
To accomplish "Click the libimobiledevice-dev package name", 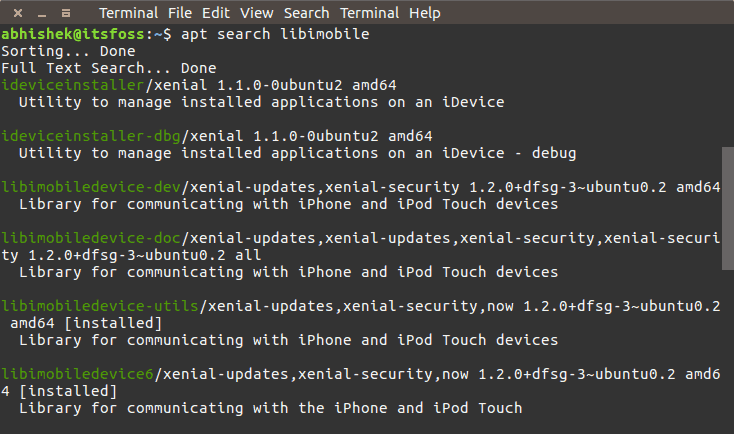I will 90,187.
